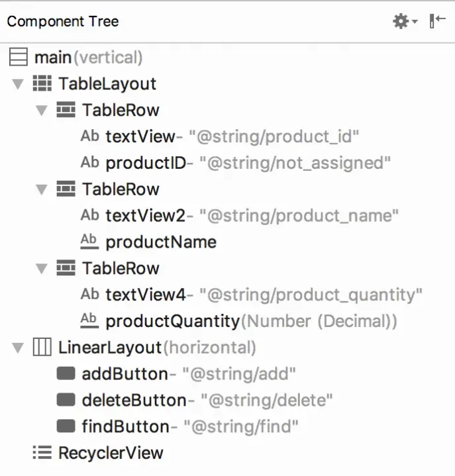Collapse the TableRow containing textView4

point(42,269)
